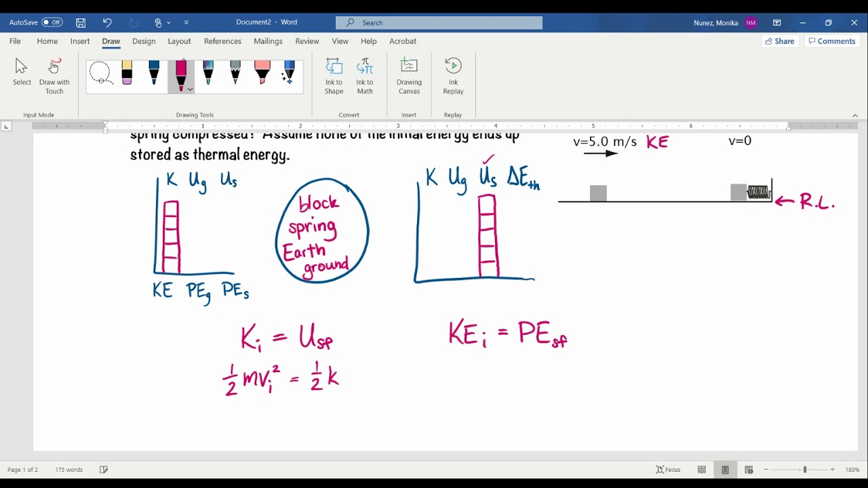Screen dimensions: 868x488
Task: Switch to Print Layout view
Action: (725, 470)
